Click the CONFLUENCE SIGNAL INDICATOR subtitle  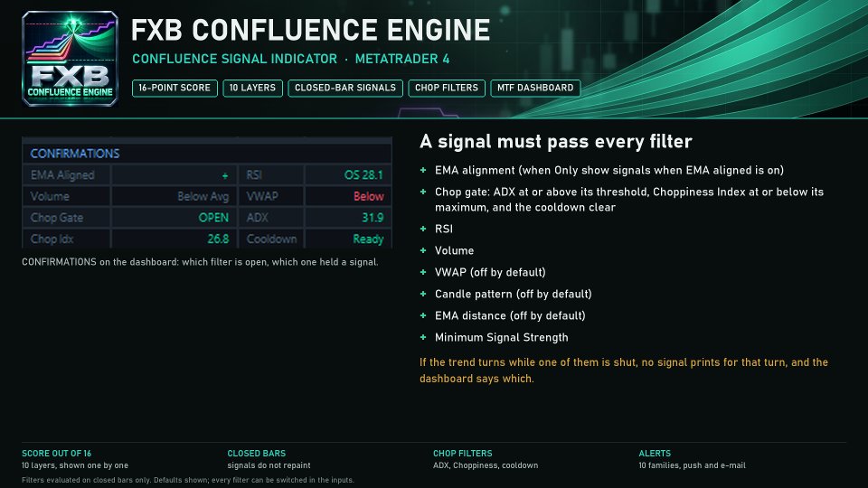(235, 60)
